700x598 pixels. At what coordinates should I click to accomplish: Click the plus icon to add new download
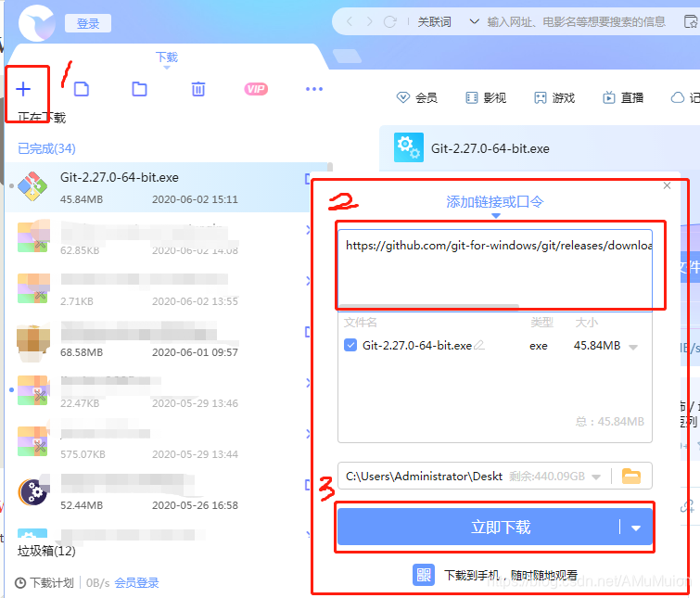[23, 89]
